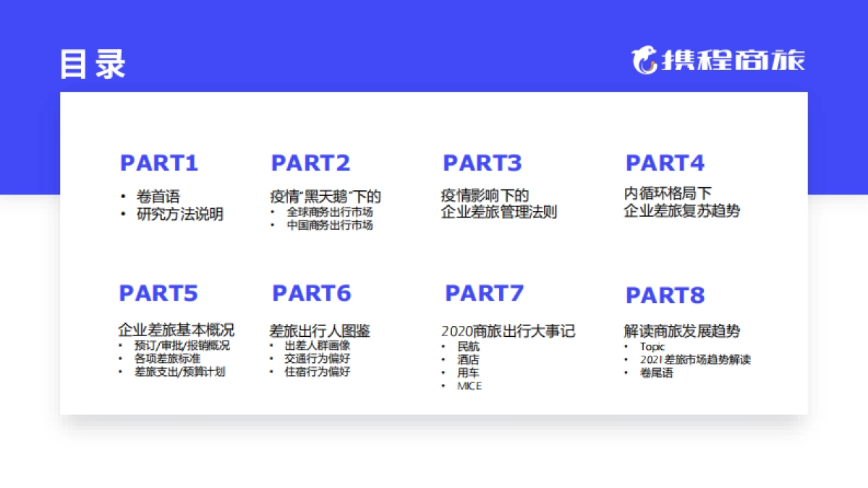The image size is (868, 488).
Task: Click the PART6 heading
Action: point(311,294)
